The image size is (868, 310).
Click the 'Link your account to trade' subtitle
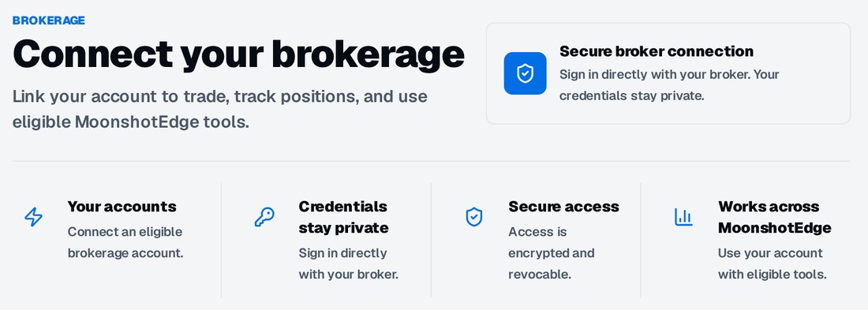tap(220, 109)
